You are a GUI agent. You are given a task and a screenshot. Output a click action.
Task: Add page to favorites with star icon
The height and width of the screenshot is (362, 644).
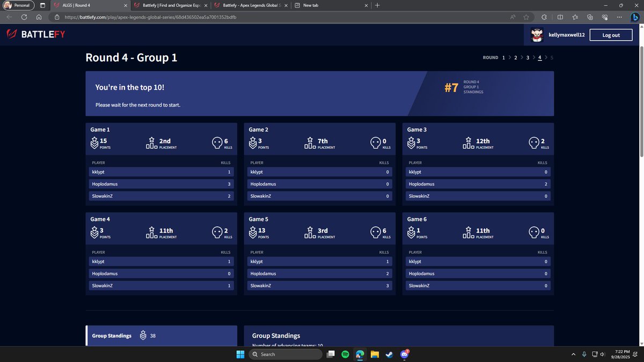pyautogui.click(x=526, y=17)
